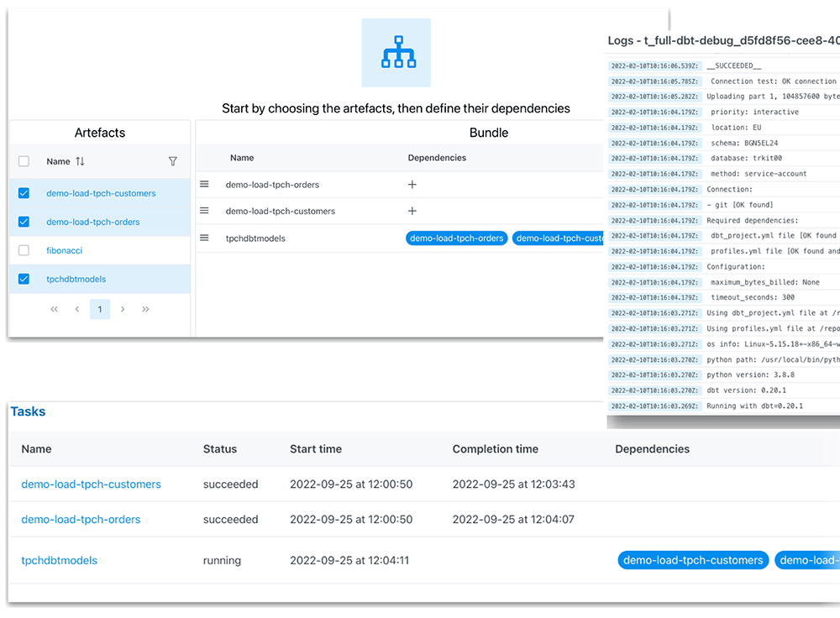This screenshot has height=618, width=840.
Task: Uncheck the tpchdbtmodels artefact checkbox
Action: pos(24,279)
